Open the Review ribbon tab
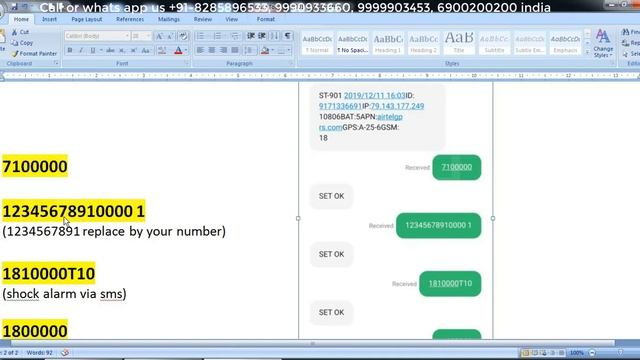 point(203,19)
